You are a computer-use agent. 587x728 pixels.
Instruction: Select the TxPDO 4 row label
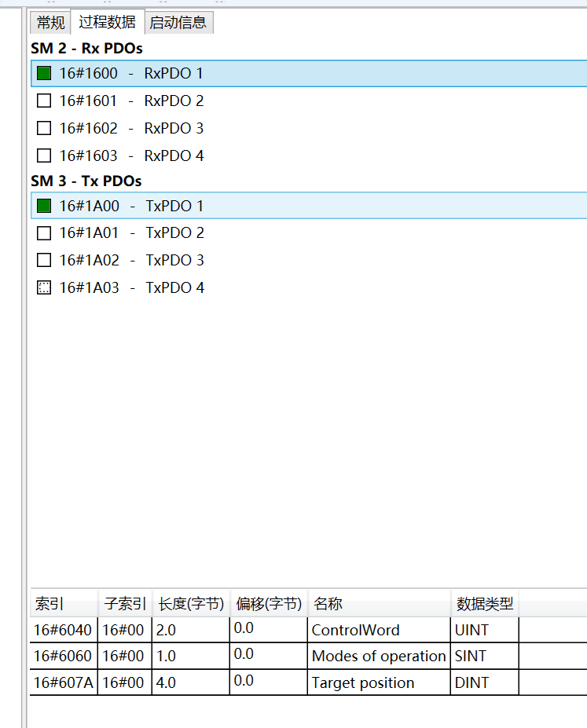[175, 287]
